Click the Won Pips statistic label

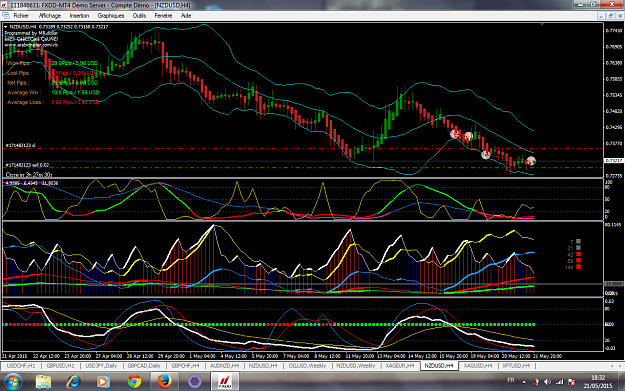click(x=19, y=63)
